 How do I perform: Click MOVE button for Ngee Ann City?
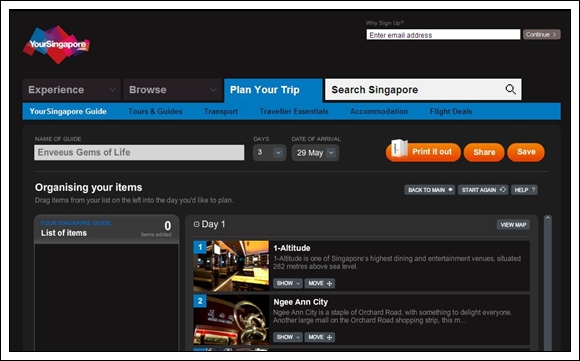(320, 337)
